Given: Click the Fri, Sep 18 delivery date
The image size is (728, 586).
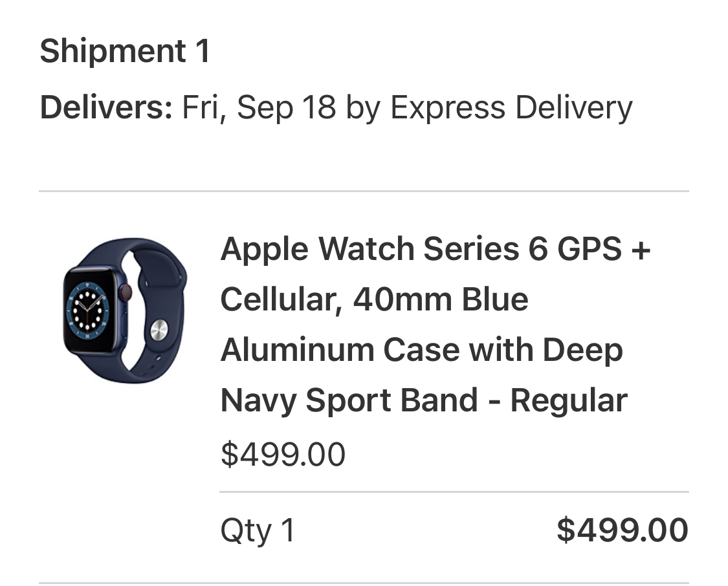Looking at the screenshot, I should pos(259,107).
